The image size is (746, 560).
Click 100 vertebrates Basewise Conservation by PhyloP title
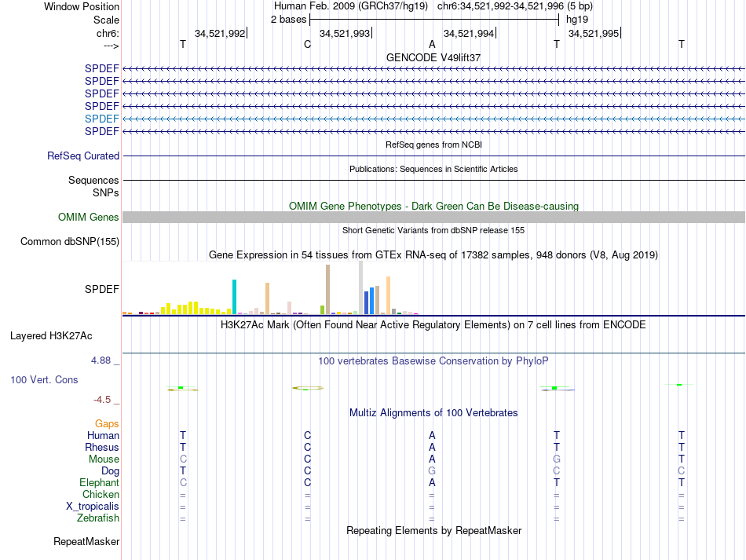pyautogui.click(x=433, y=361)
